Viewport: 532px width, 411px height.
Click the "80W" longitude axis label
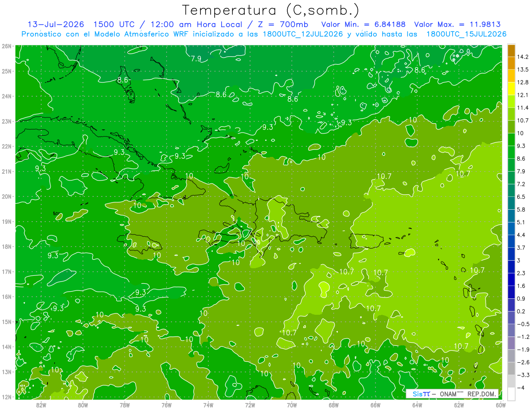pos(83,405)
